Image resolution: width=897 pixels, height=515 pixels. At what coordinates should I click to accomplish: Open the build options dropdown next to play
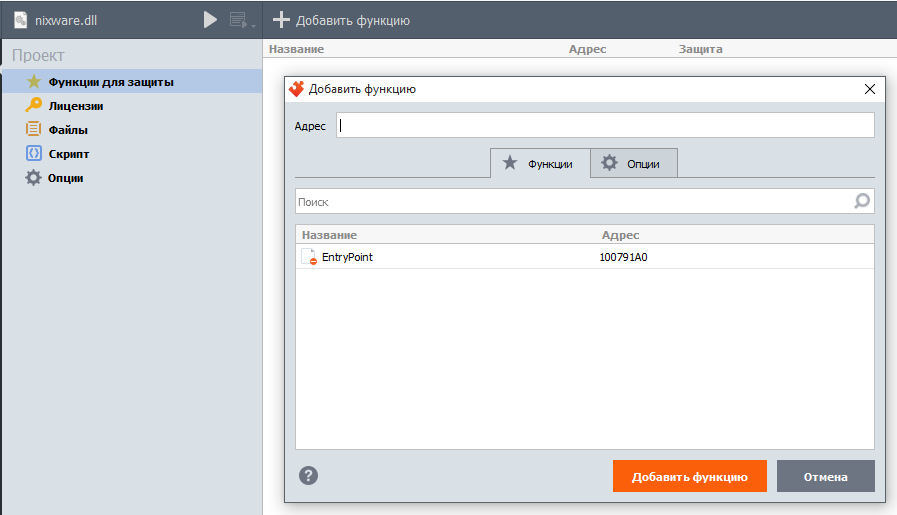click(x=240, y=20)
